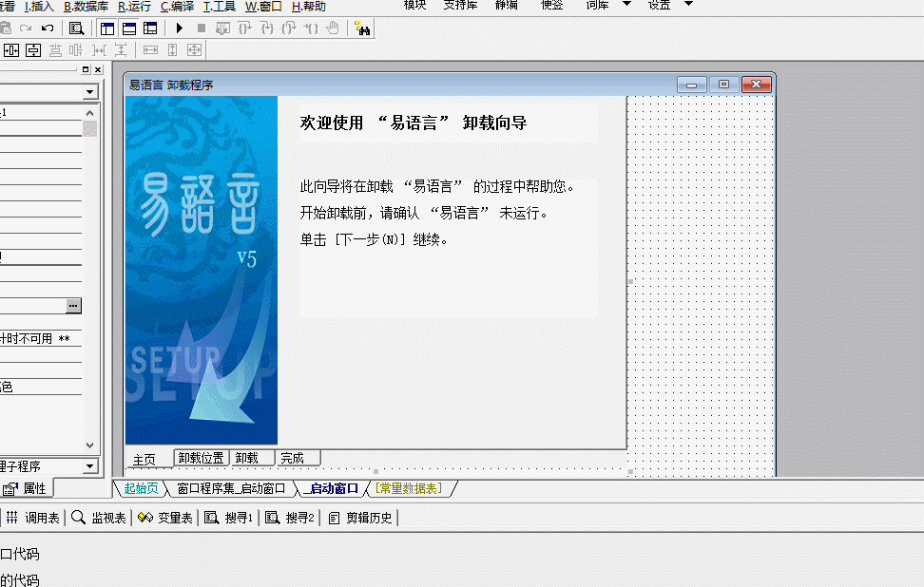This screenshot has height=587, width=924.
Task: Click the align-bottom layout icon
Action: pyautogui.click(x=55, y=50)
